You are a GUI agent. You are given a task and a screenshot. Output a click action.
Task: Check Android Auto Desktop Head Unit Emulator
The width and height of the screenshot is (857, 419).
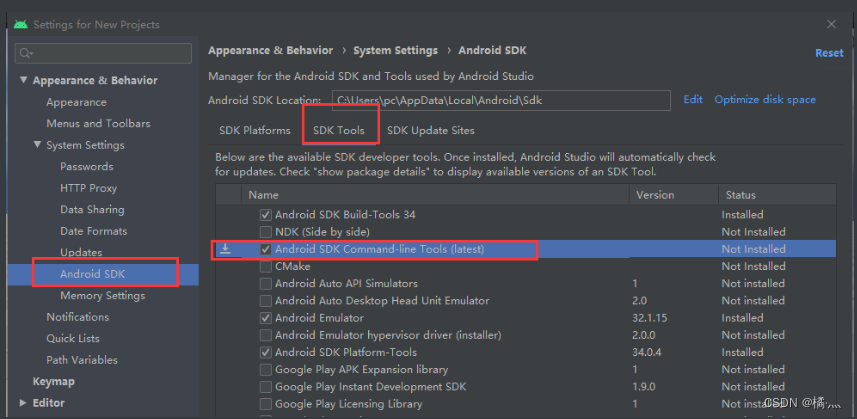pyautogui.click(x=266, y=300)
